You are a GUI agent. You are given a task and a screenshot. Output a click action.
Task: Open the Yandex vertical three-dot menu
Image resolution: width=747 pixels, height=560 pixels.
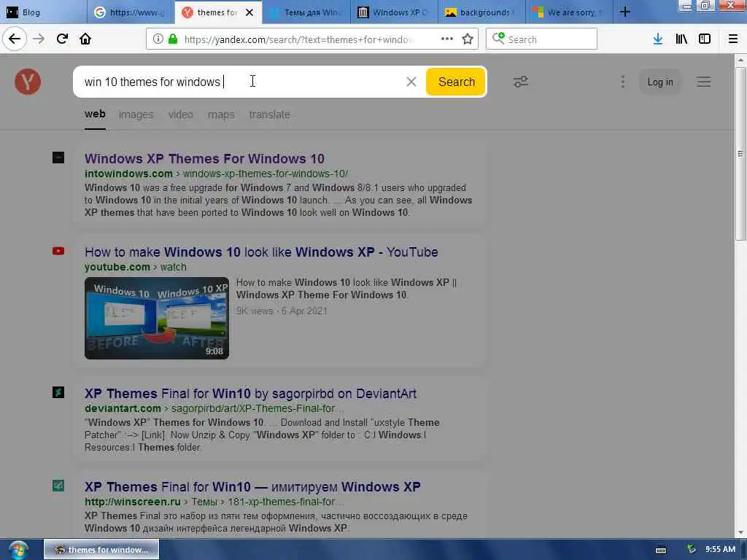point(623,82)
